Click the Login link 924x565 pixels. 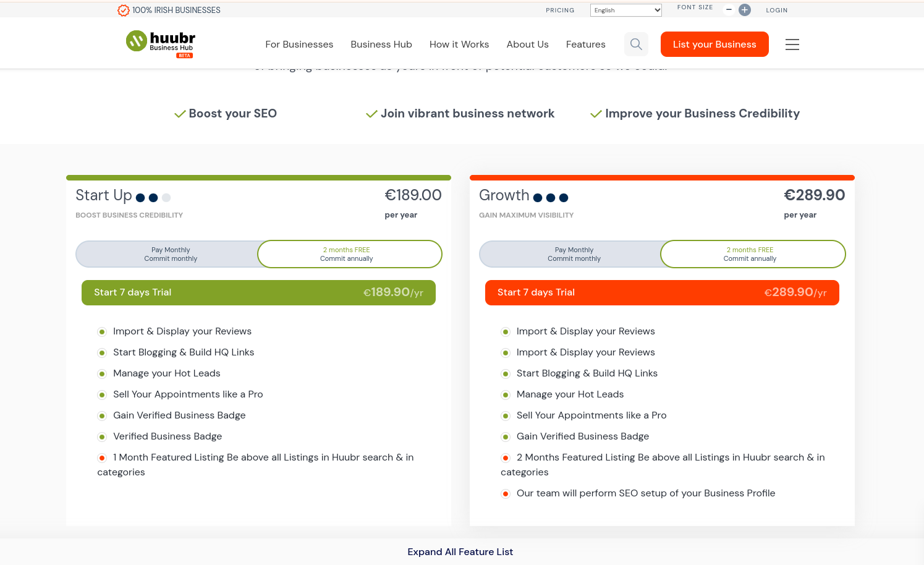(x=777, y=10)
